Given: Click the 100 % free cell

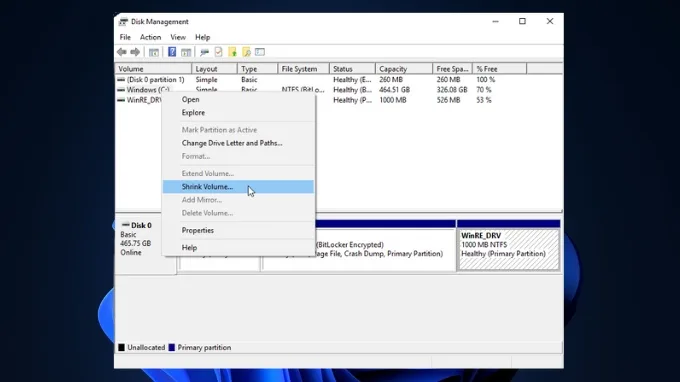Looking at the screenshot, I should click(485, 80).
